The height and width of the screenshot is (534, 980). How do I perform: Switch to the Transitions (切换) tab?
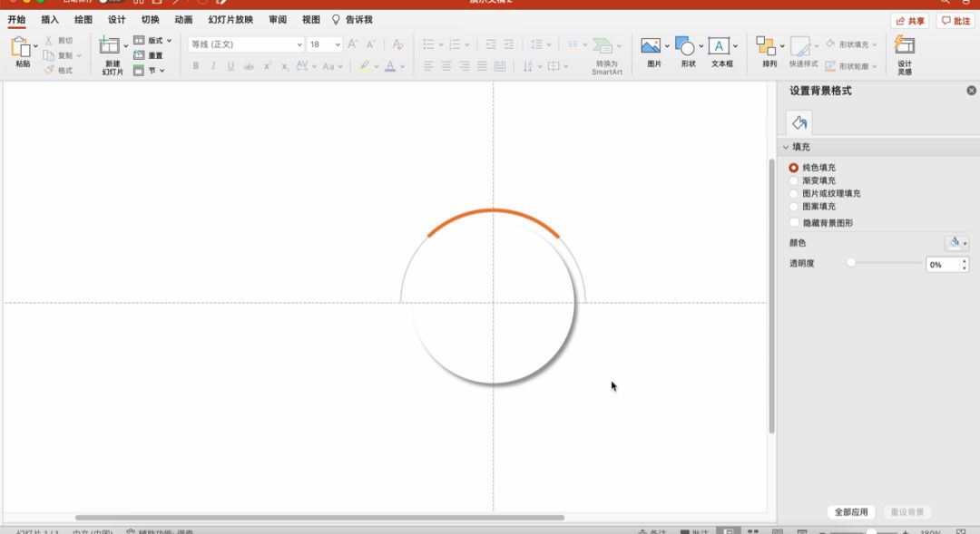(x=150, y=20)
